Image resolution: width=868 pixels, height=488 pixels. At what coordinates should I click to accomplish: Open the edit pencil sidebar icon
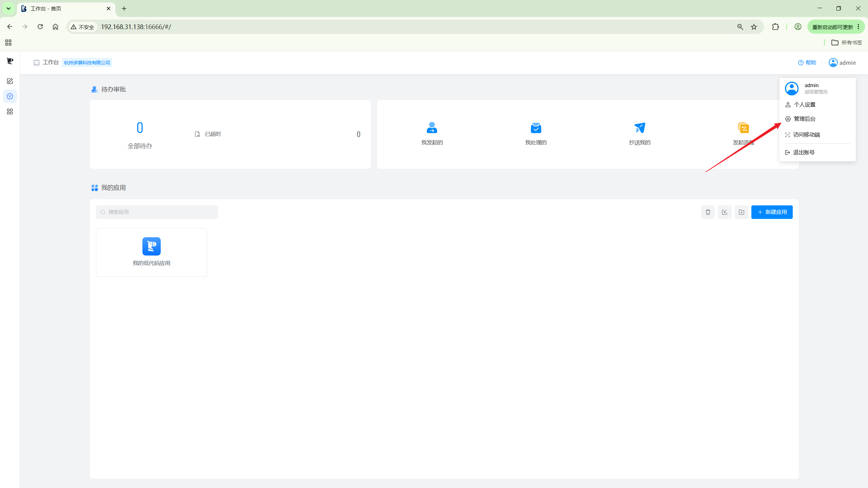(10, 81)
